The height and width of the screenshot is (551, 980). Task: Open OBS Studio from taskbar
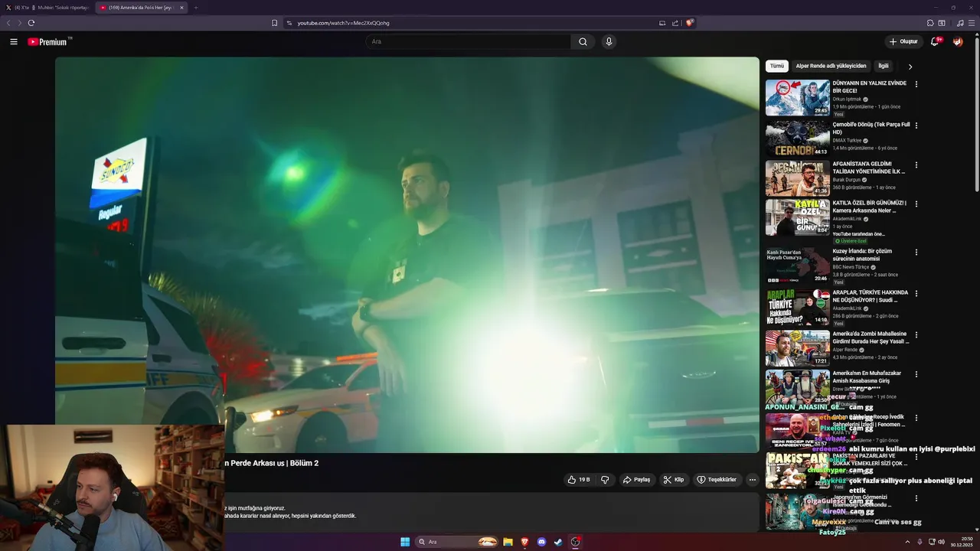[x=575, y=542]
